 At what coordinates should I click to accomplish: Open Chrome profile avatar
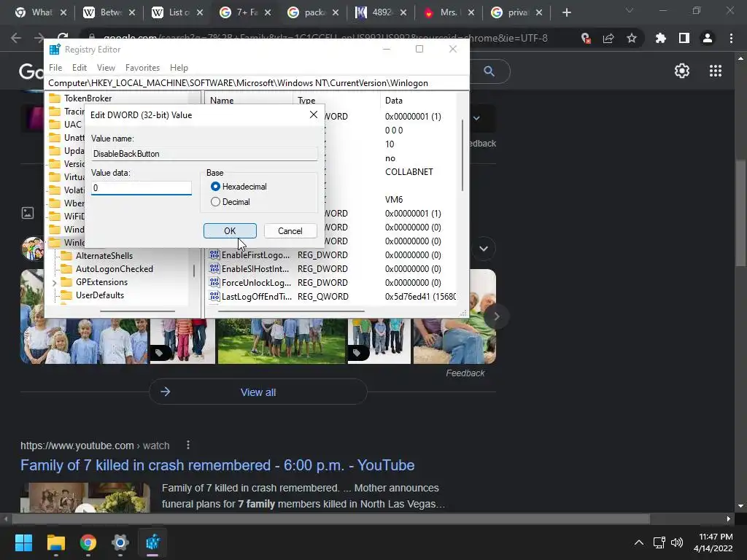point(708,38)
